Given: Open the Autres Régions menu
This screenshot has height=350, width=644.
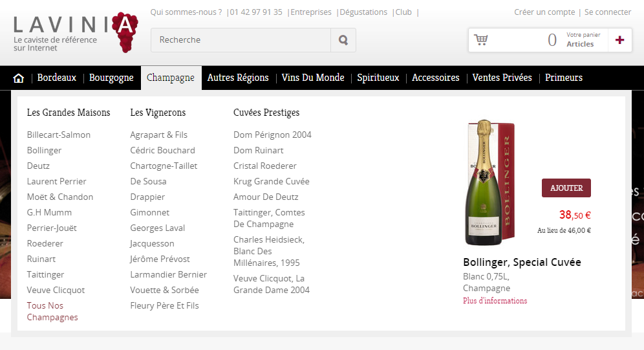Looking at the screenshot, I should click(238, 78).
